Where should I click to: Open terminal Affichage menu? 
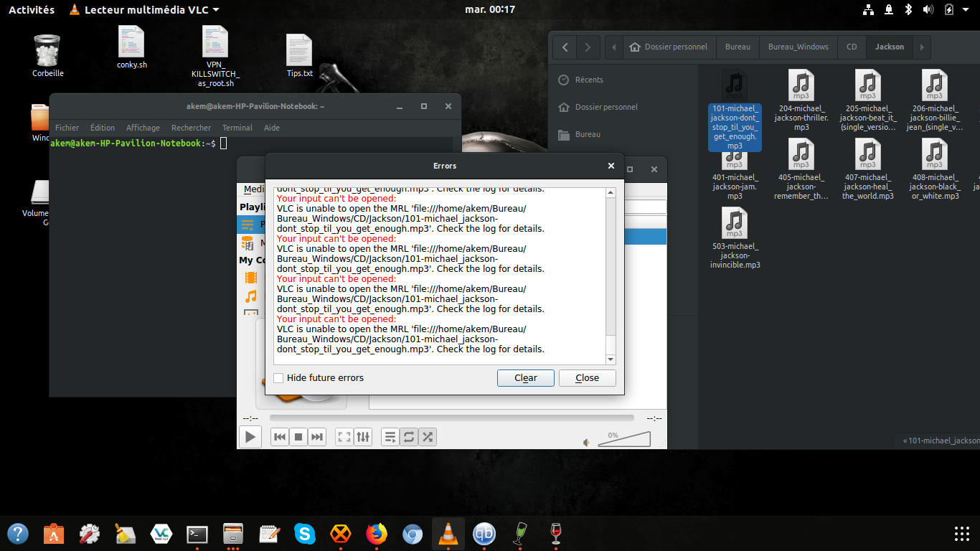pos(143,128)
